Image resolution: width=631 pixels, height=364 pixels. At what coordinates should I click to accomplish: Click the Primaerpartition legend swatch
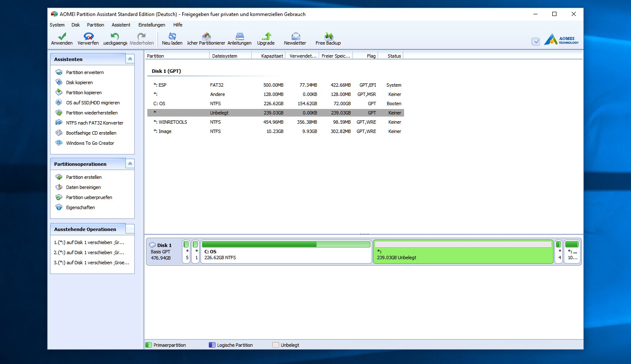point(148,345)
